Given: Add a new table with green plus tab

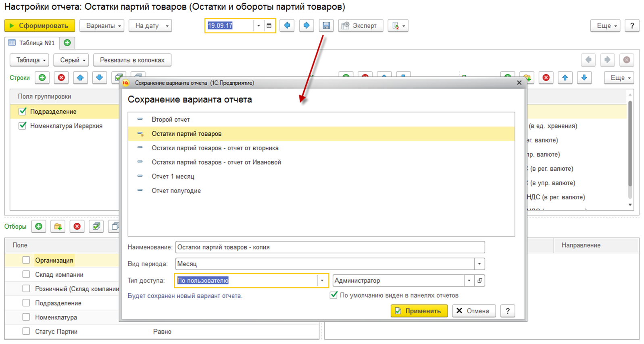Looking at the screenshot, I should tap(67, 43).
